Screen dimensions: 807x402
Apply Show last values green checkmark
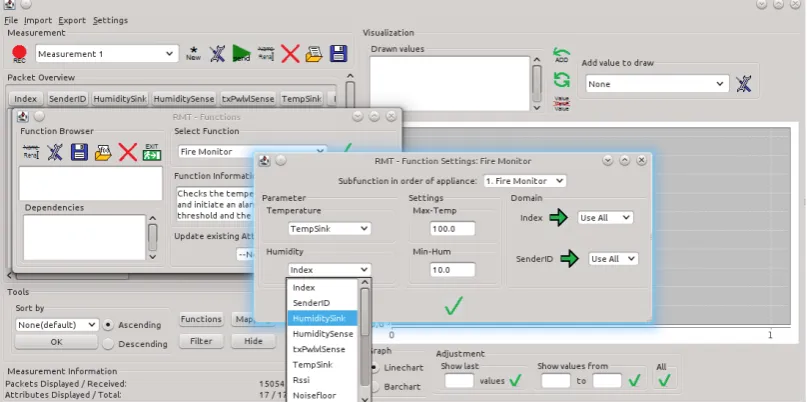[x=515, y=380]
